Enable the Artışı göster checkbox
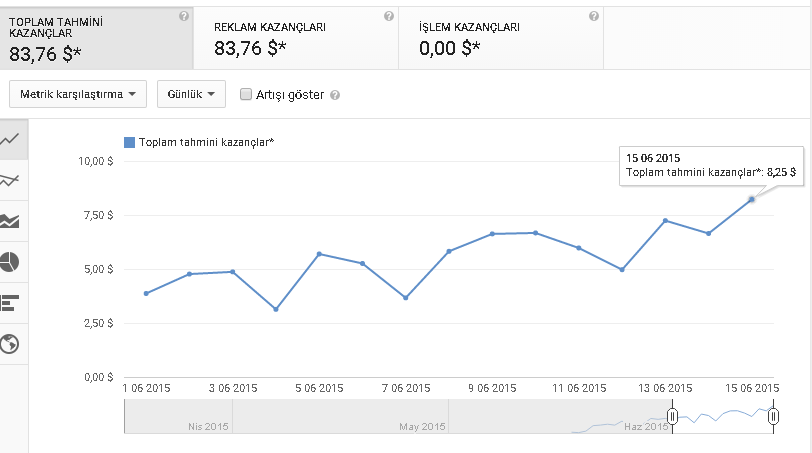The width and height of the screenshot is (812, 453). click(246, 94)
